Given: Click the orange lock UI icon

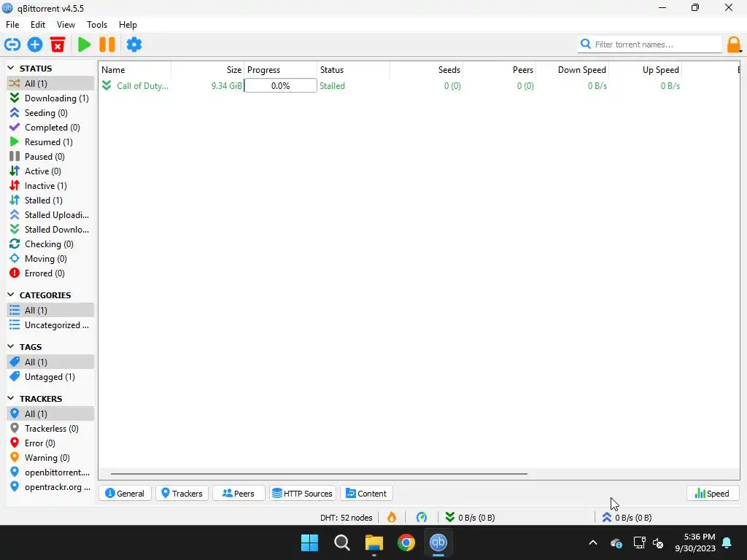Looking at the screenshot, I should pos(734,44).
